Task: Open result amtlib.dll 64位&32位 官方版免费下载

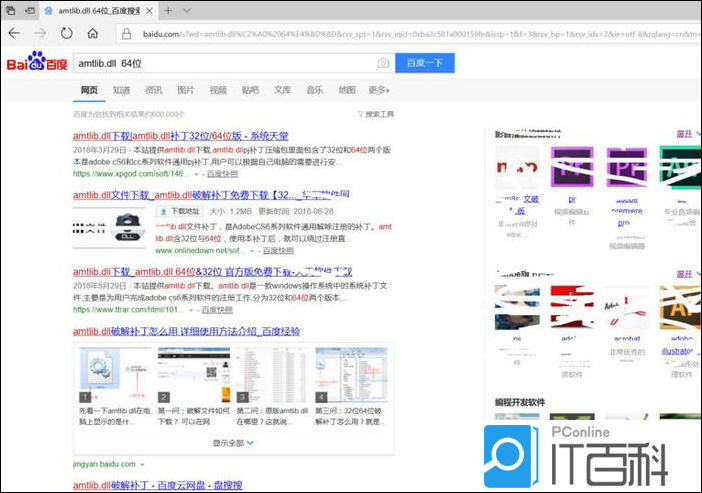Action: click(x=213, y=272)
